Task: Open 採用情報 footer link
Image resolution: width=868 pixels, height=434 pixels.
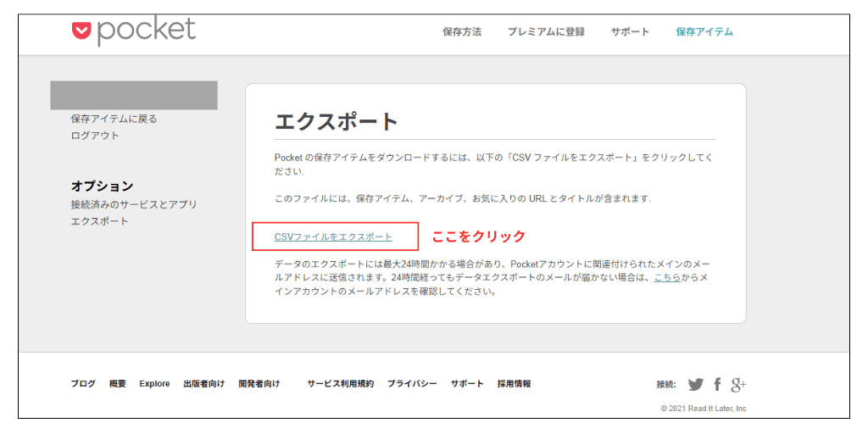Action: pyautogui.click(x=515, y=384)
